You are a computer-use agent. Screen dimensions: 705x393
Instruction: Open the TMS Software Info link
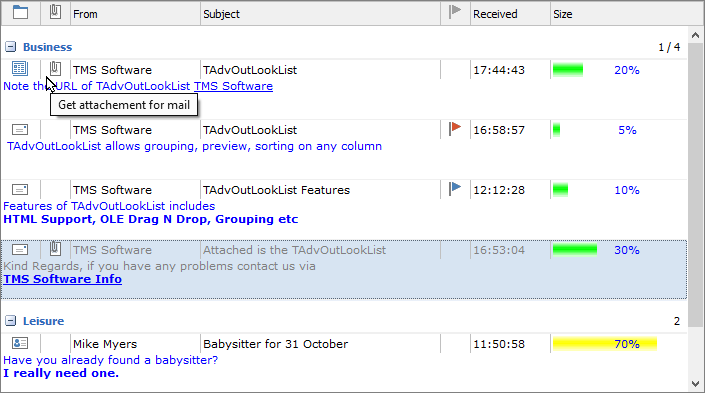(x=62, y=279)
